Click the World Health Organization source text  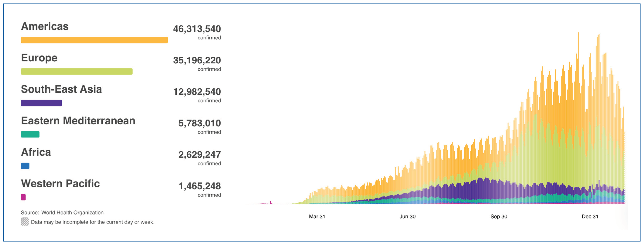tap(72, 213)
